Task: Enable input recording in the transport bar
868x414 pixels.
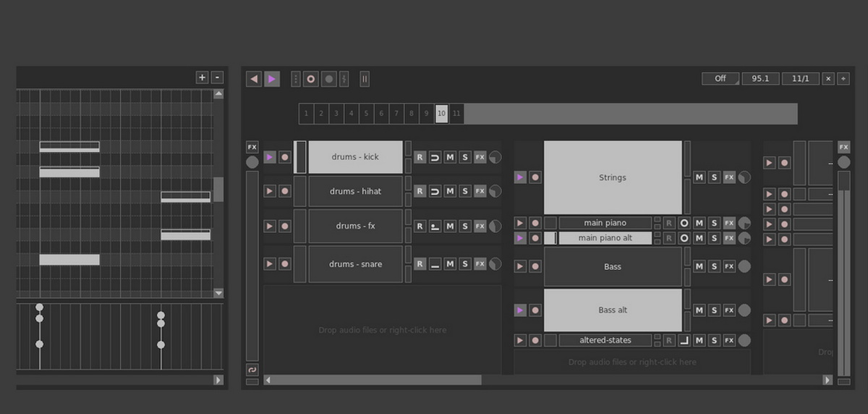Action: pyautogui.click(x=329, y=79)
